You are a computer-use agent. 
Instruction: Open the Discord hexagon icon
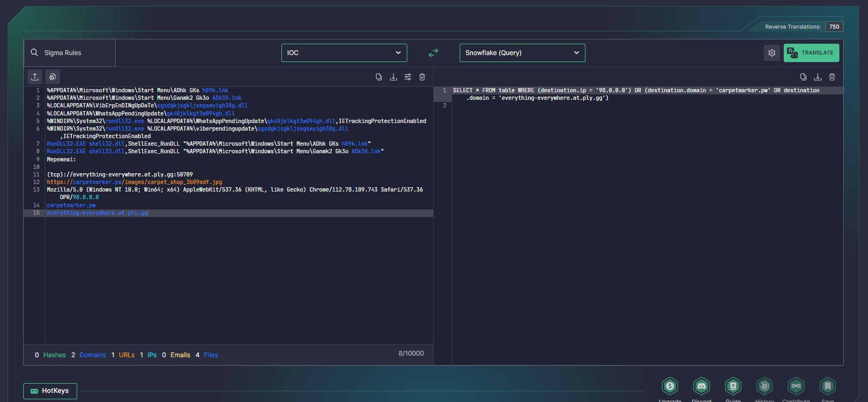[x=701, y=386]
